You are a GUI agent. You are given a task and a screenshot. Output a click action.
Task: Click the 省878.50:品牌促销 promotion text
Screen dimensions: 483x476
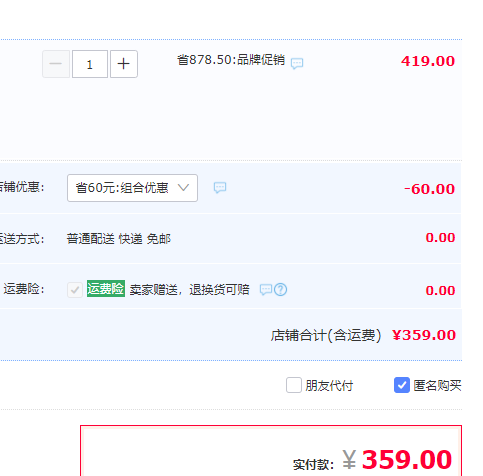click(231, 60)
